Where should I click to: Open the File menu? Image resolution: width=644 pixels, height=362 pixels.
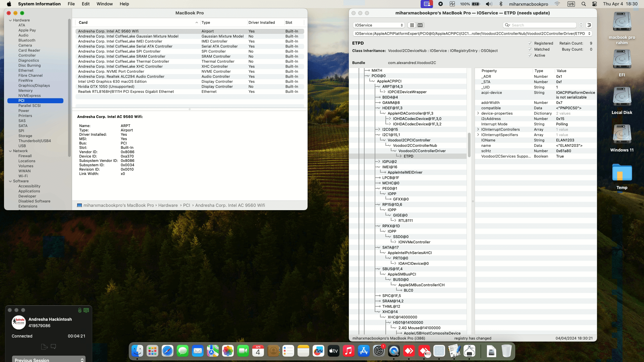[x=71, y=4]
